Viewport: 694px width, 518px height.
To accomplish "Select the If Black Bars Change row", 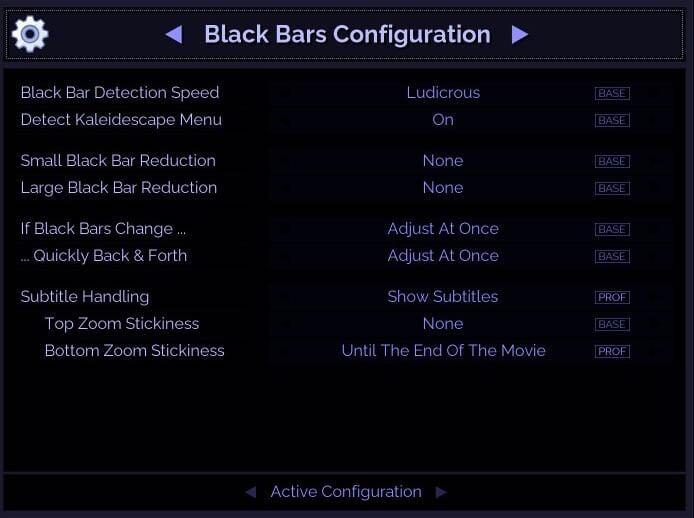I will tap(103, 229).
